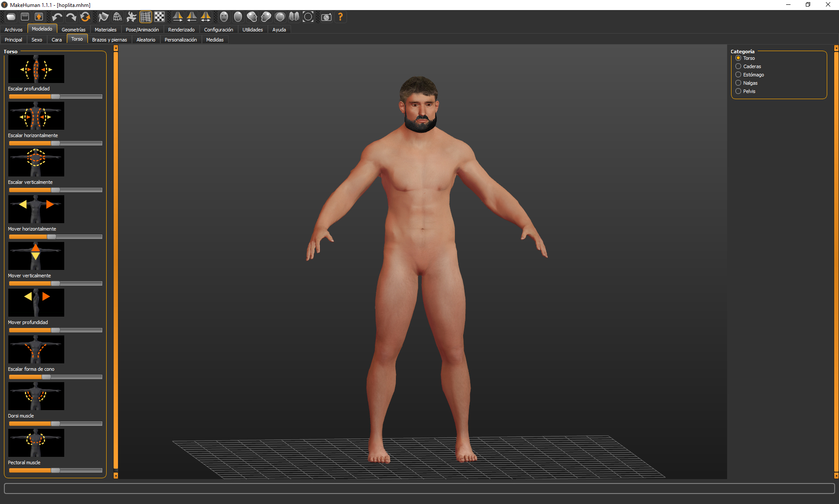Open the Medidas subtab
The height and width of the screenshot is (504, 839).
click(x=215, y=40)
